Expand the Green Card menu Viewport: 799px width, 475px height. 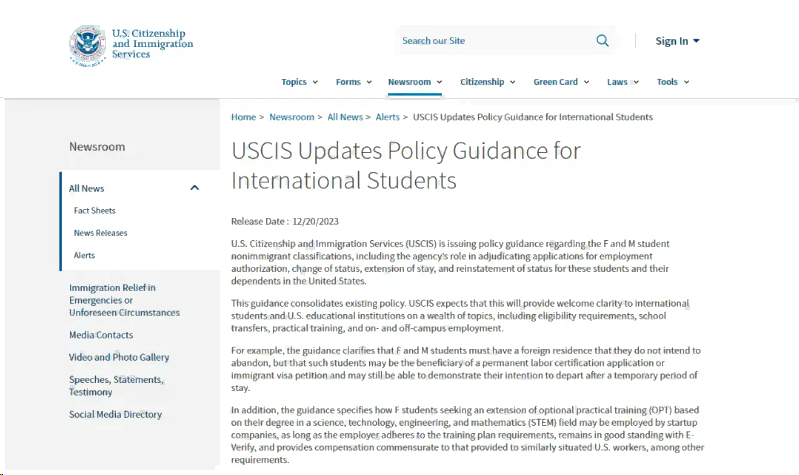[561, 82]
